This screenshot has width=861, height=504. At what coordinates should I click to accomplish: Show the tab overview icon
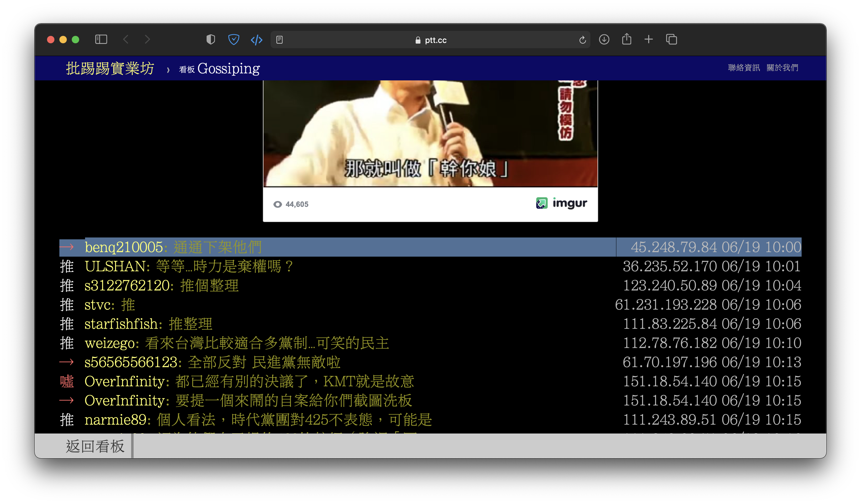pos(671,40)
